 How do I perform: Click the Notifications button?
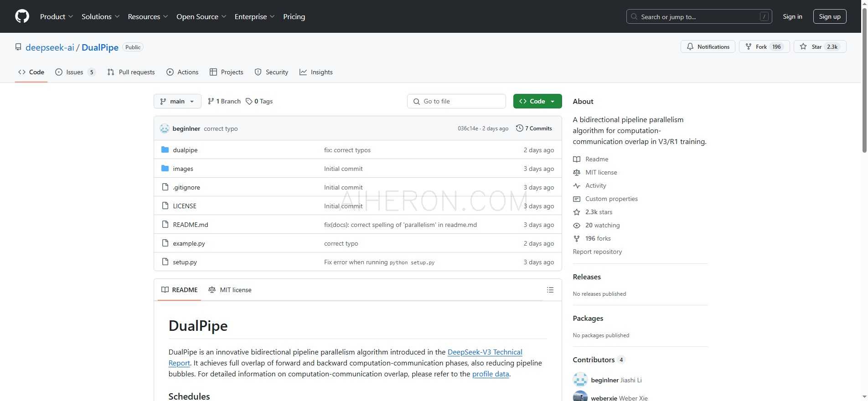click(708, 46)
